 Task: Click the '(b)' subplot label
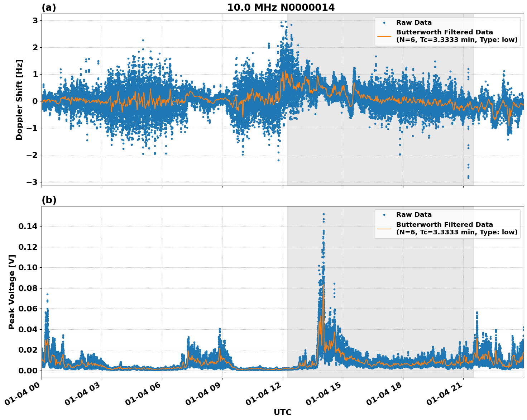click(x=49, y=200)
